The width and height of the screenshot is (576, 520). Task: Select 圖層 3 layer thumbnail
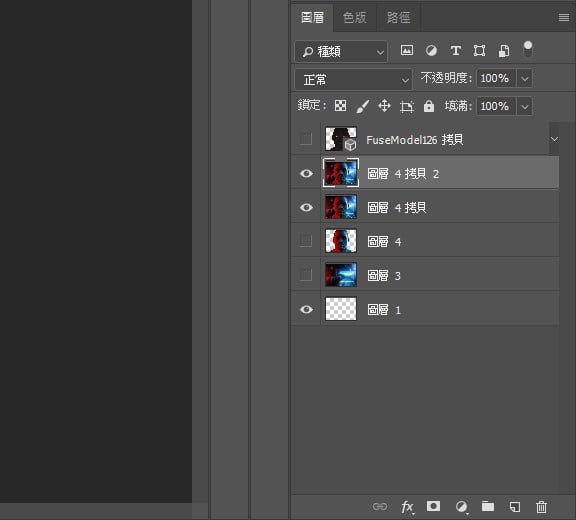341,275
